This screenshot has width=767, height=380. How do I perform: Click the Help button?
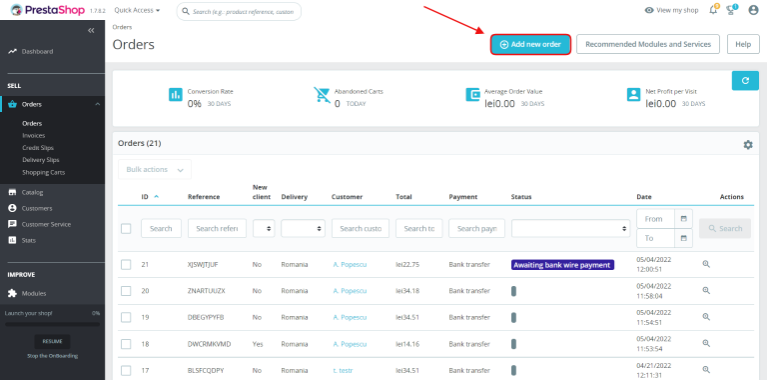click(743, 44)
